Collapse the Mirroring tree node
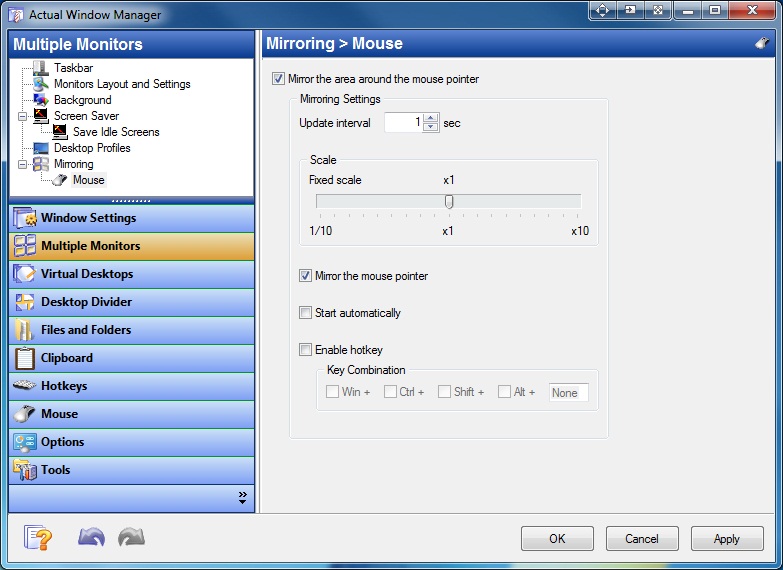783x570 pixels. click(x=22, y=164)
